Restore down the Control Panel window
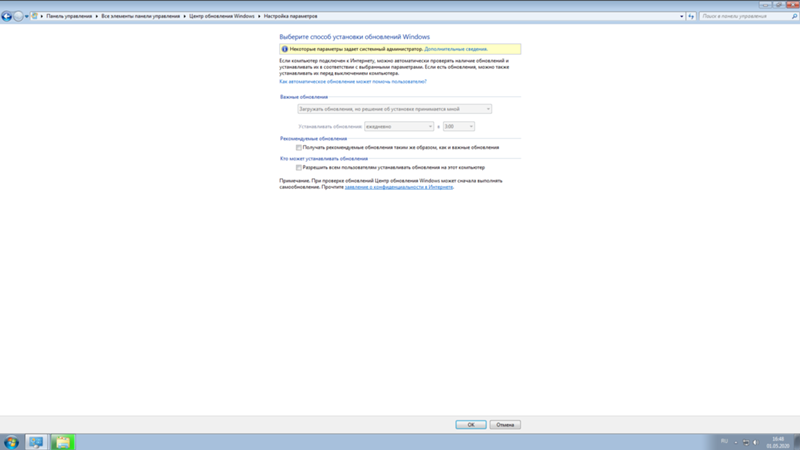The height and width of the screenshot is (450, 800). [x=779, y=5]
